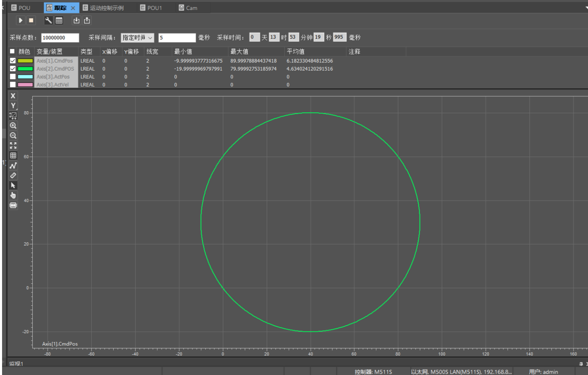Toggle chart grid lines
This screenshot has width=588, height=375.
pyautogui.click(x=13, y=156)
